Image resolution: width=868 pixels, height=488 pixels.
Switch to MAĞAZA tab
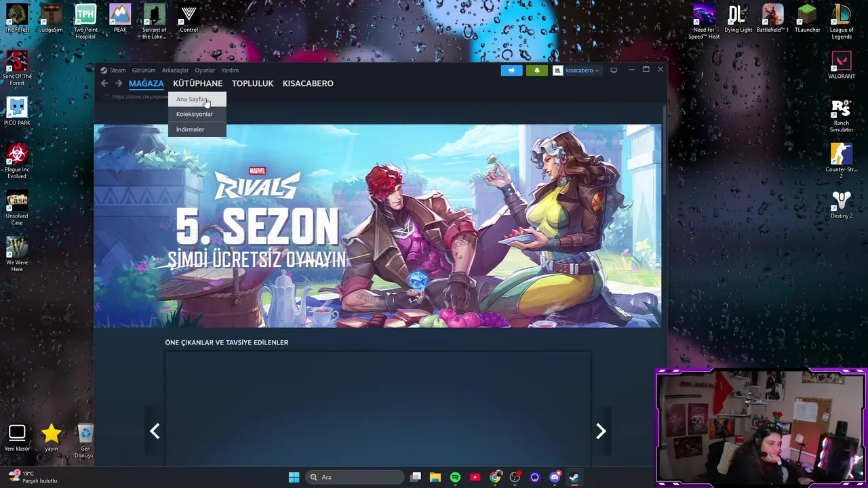[146, 83]
